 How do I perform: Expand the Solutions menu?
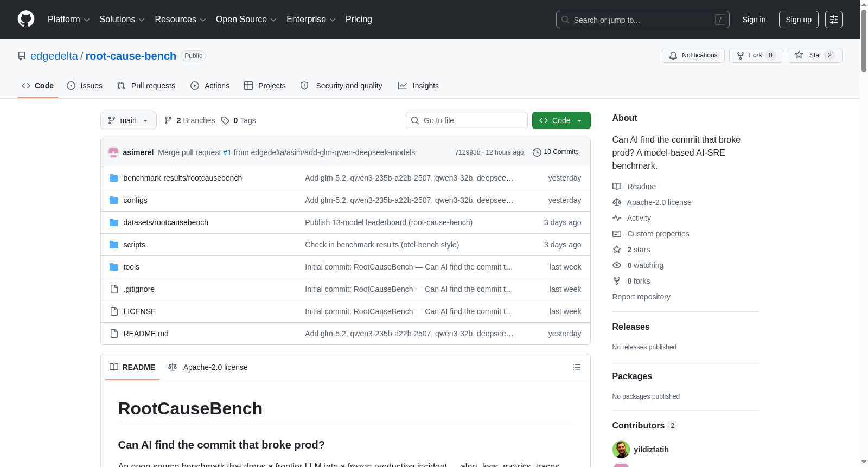pos(122,20)
